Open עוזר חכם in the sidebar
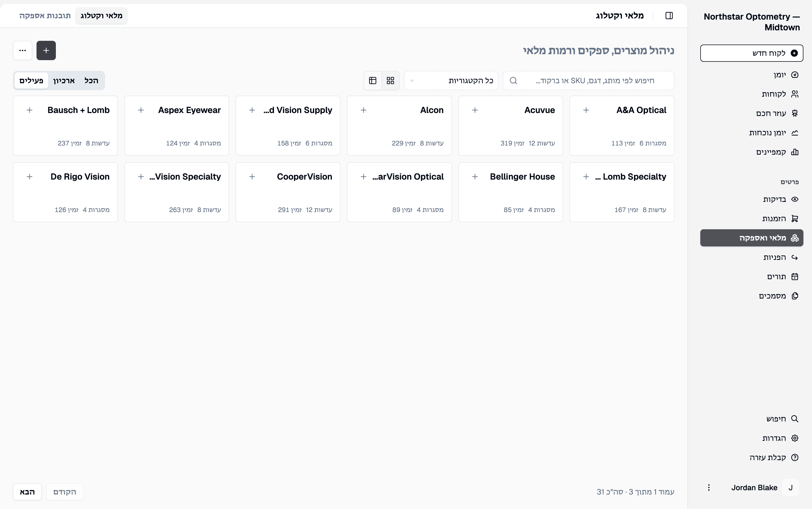This screenshot has width=812, height=509. pyautogui.click(x=752, y=113)
